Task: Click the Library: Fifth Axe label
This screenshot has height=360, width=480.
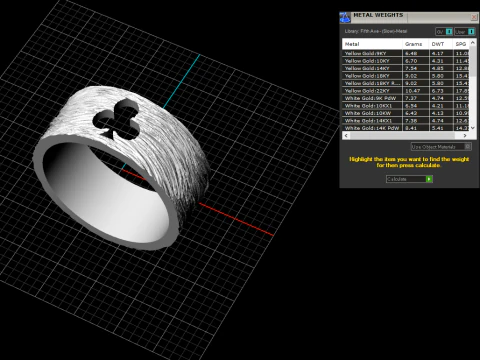Action: click(x=376, y=31)
